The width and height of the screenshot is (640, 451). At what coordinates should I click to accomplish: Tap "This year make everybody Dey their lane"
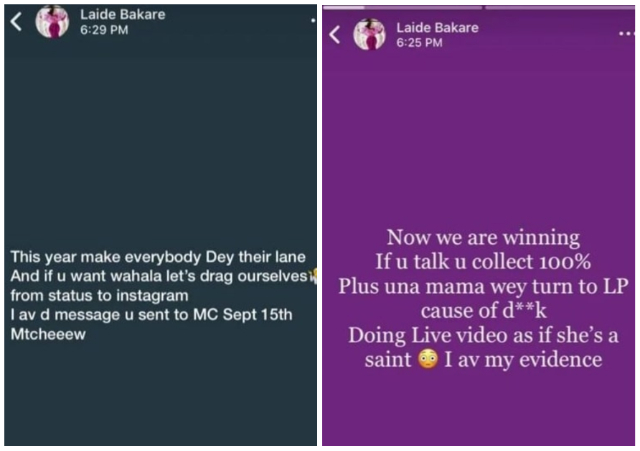[158, 257]
